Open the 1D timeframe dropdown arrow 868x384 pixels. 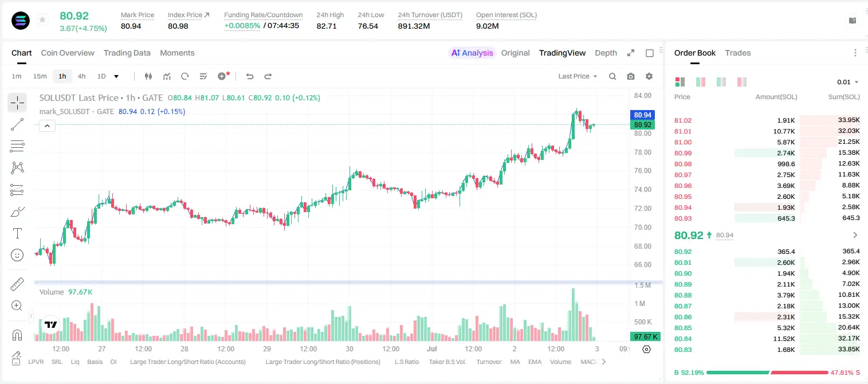tap(116, 76)
